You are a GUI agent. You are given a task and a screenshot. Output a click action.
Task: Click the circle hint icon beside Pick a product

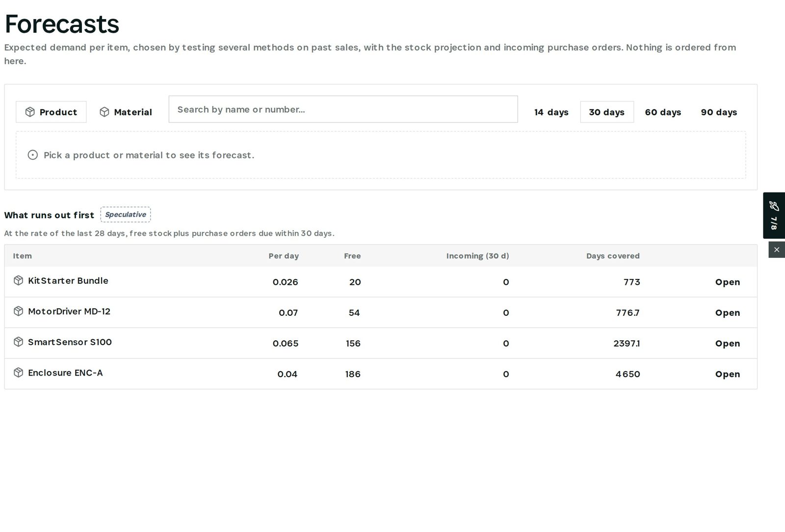point(33,155)
